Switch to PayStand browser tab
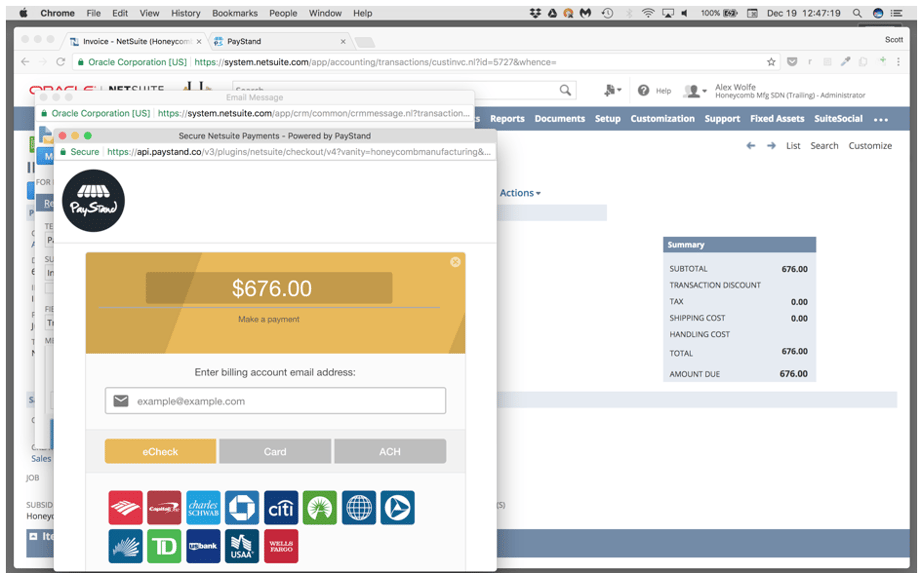921x573 pixels. point(279,41)
